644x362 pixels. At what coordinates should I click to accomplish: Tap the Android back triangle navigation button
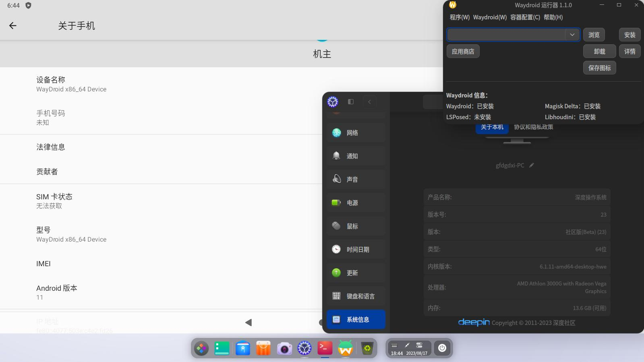248,323
